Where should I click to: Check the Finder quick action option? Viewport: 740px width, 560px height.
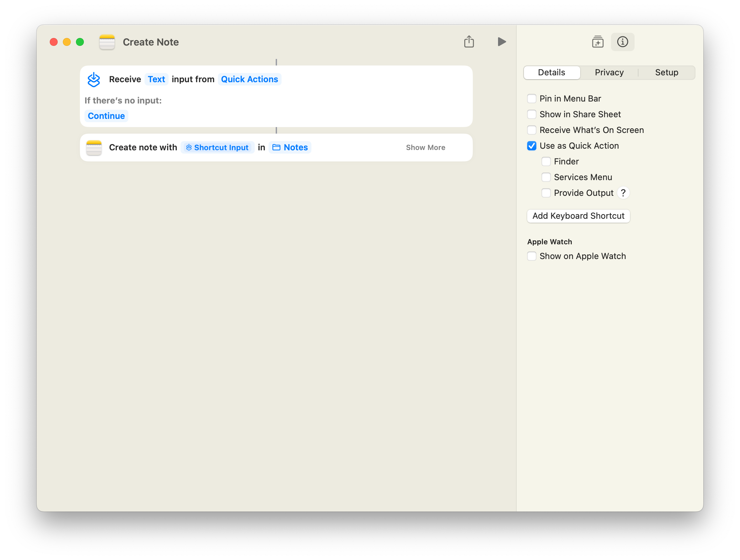click(x=546, y=161)
